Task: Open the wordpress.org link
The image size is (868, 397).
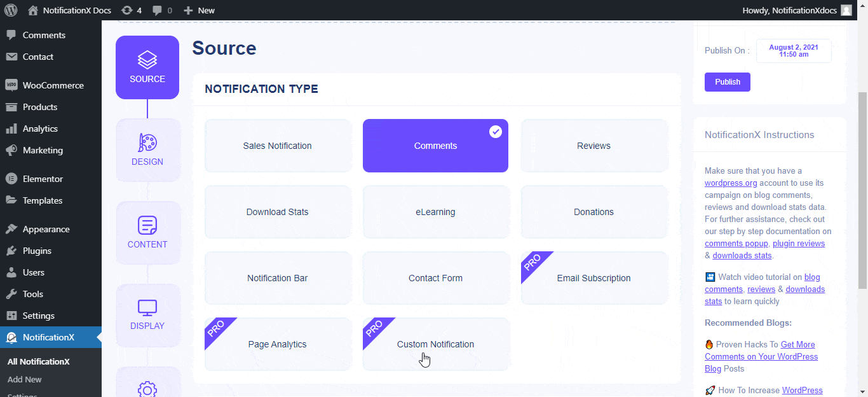Action: 731,183
